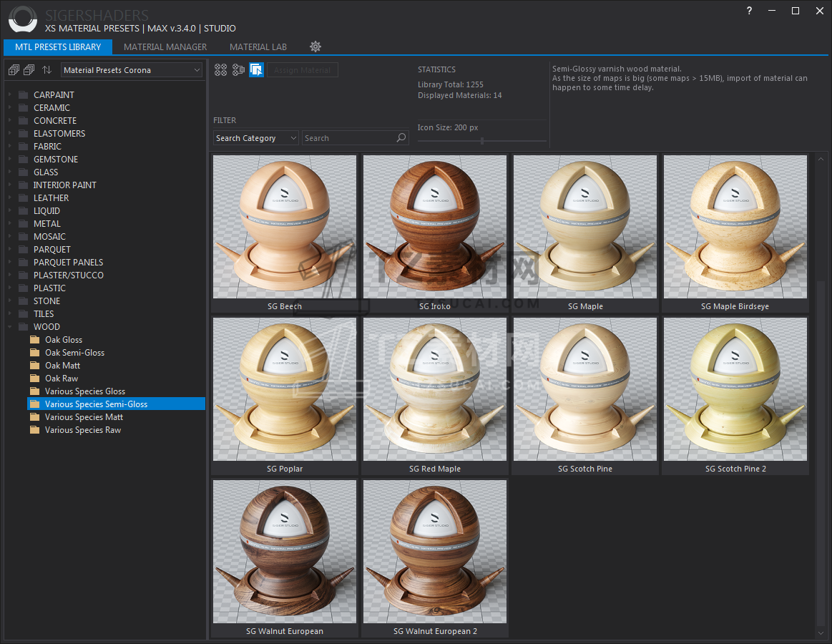Screen dimensions: 832x644
Task: Click the magnifier icon in the Search field
Action: (x=401, y=138)
